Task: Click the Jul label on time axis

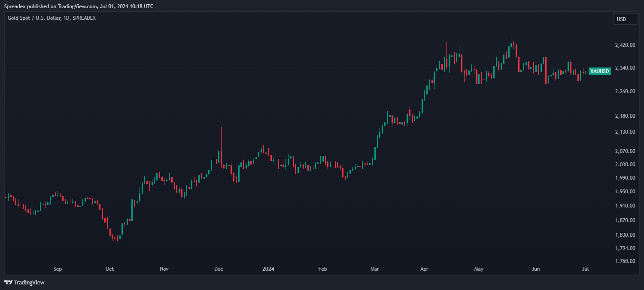Action: point(585,269)
